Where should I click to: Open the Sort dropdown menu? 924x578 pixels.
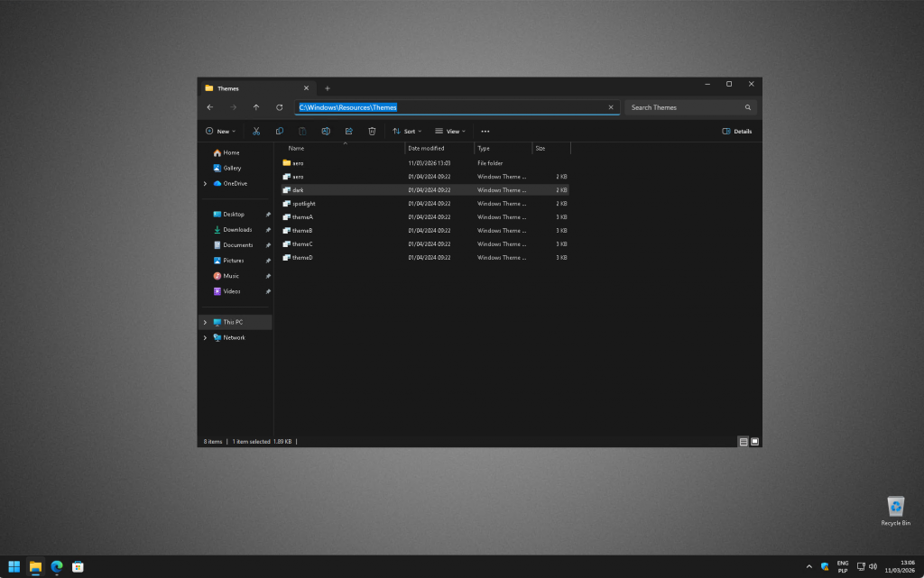click(407, 131)
